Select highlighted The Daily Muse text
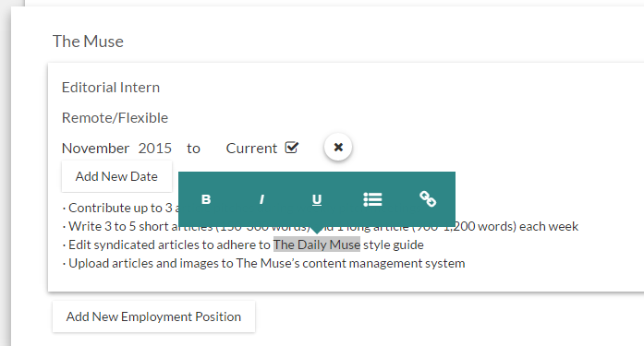644x346 pixels. 317,245
